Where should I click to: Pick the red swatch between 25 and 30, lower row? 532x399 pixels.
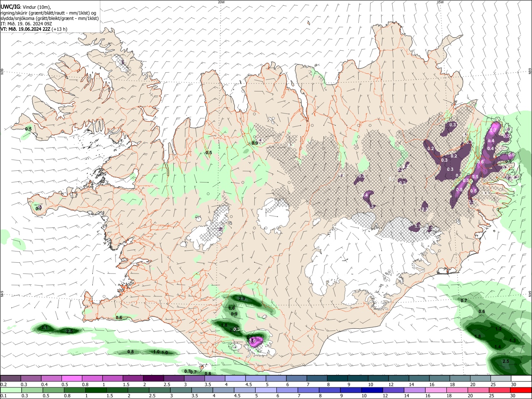pyautogui.click(x=500, y=390)
